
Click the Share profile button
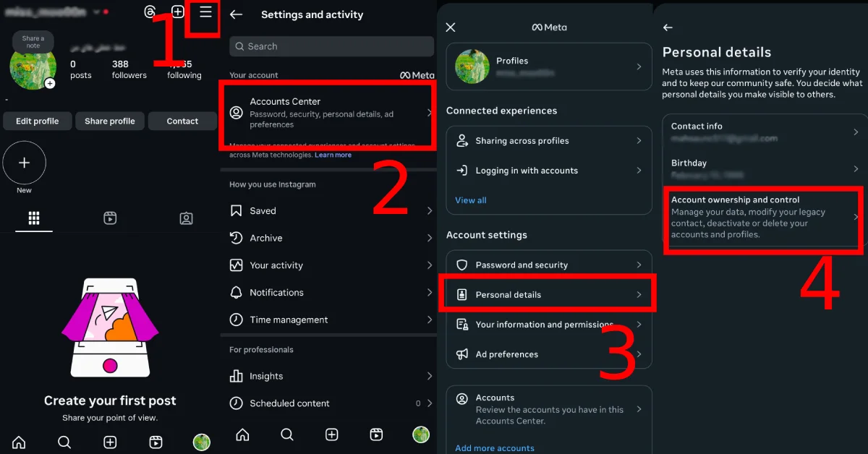[x=110, y=121]
